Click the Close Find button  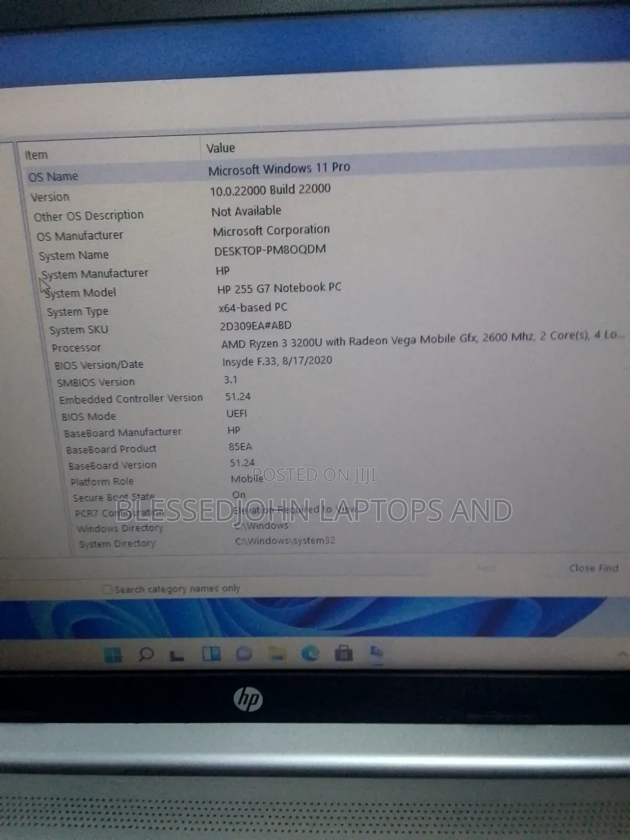tap(594, 568)
